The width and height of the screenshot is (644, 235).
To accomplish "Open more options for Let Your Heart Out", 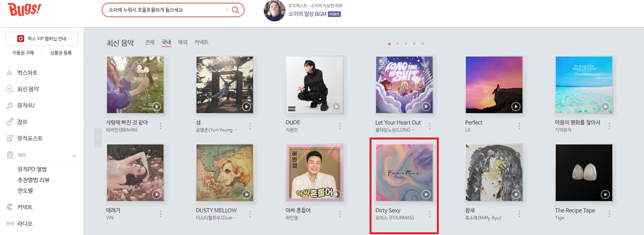I will (x=430, y=126).
